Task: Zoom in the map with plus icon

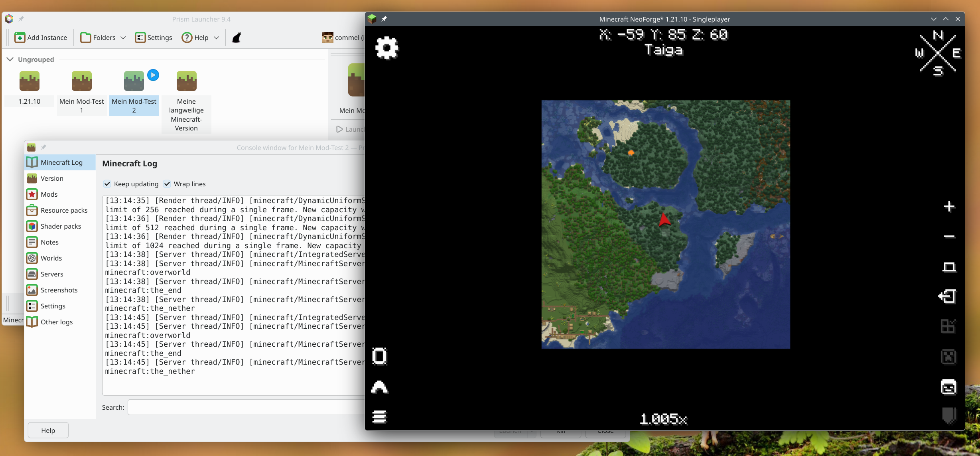Action: coord(949,207)
